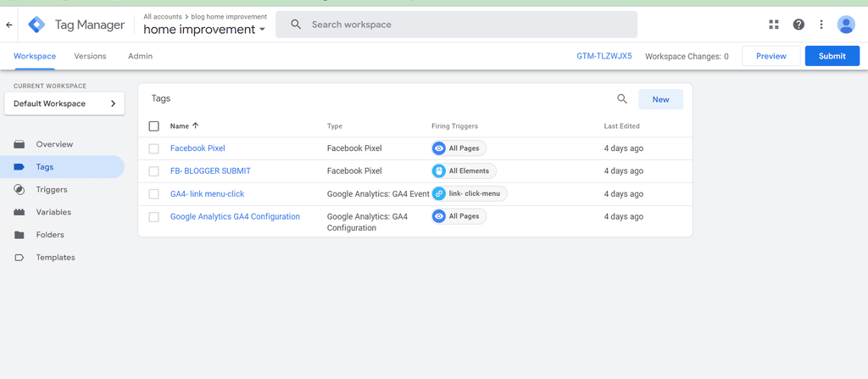Screen dimensions: 868x379
Task: Click the Templates sidebar icon
Action: pos(19,258)
